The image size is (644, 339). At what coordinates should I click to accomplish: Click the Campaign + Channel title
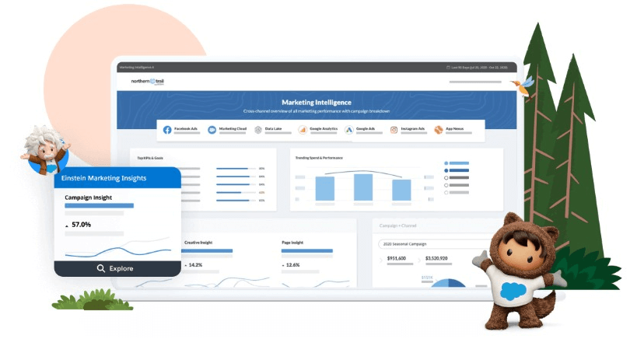397,225
